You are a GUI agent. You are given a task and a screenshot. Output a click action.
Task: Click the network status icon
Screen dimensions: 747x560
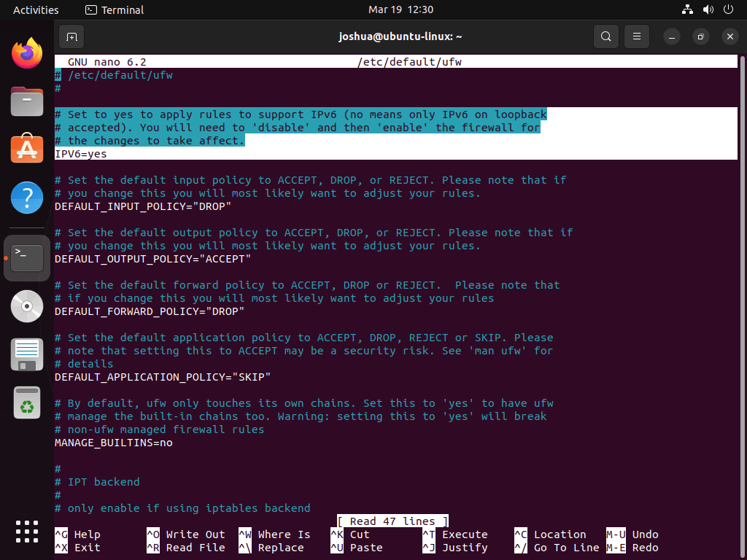pos(686,10)
